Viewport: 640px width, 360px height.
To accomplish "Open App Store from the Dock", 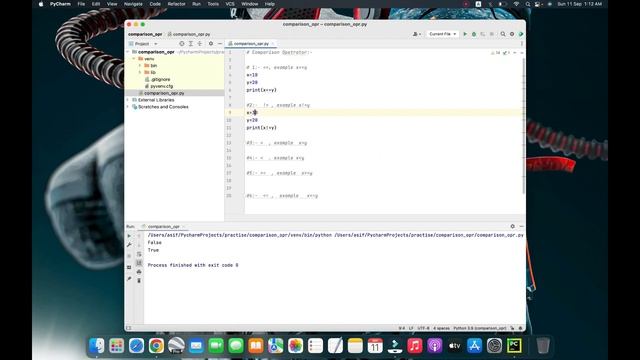I will click(474, 346).
